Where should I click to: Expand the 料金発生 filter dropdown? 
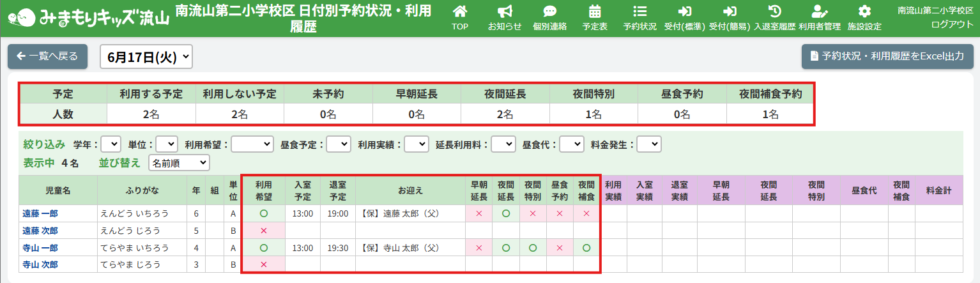648,144
